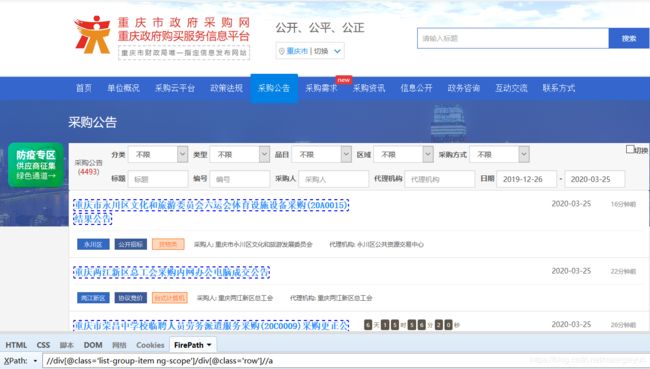The image size is (650, 369).
Task: Open the 政务咨询 nav item
Action: [x=464, y=88]
